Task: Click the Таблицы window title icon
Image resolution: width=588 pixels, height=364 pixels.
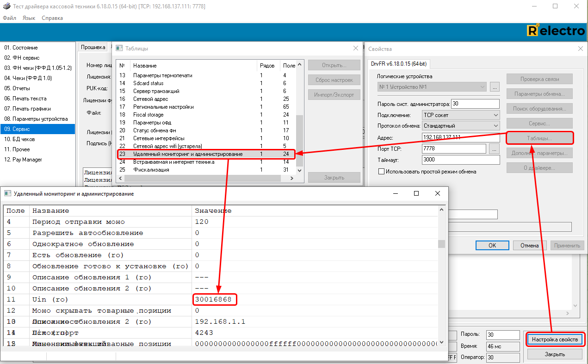Action: tap(119, 48)
